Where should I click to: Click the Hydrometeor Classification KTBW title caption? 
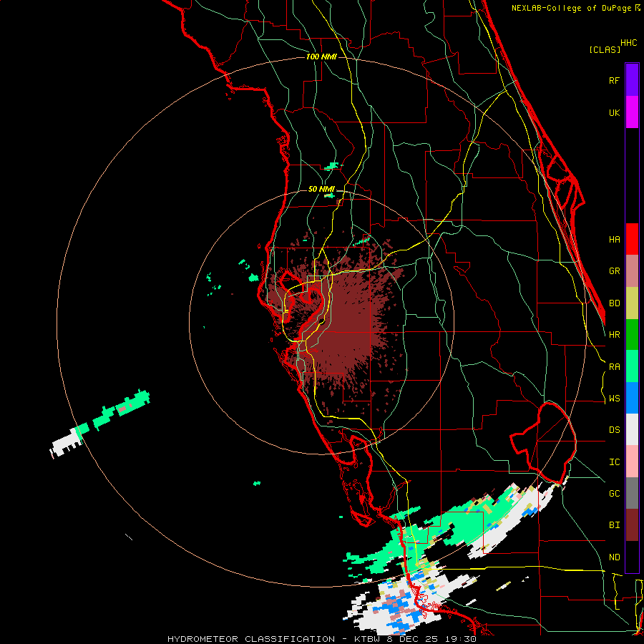(322, 639)
